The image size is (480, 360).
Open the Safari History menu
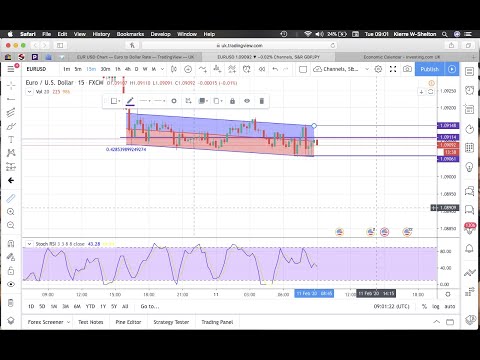click(x=101, y=34)
